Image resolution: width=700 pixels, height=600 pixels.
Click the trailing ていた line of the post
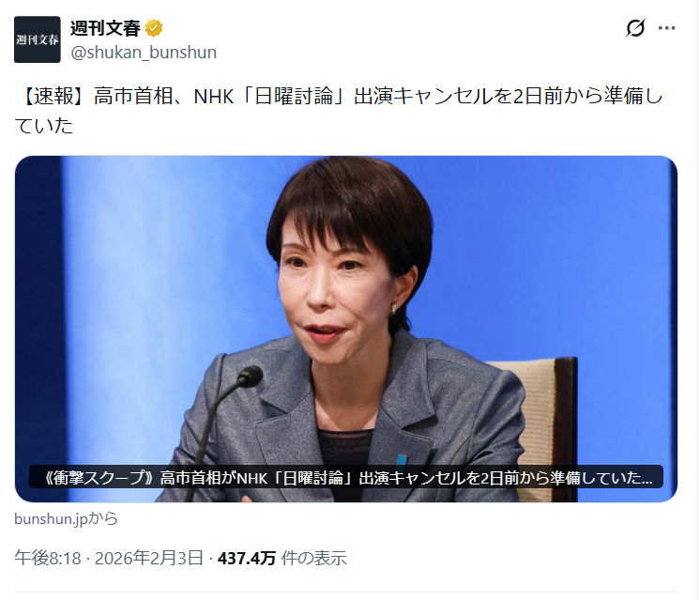pos(44,126)
